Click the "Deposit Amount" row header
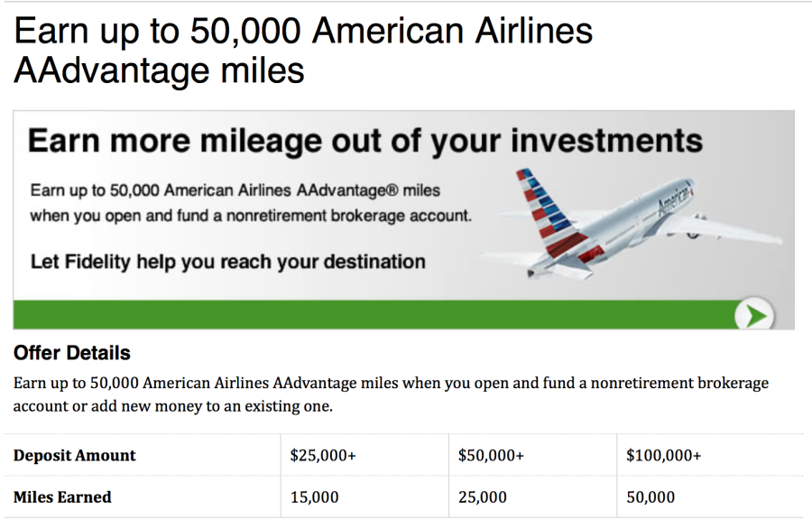Viewport: 812px width, 529px height. click(75, 456)
